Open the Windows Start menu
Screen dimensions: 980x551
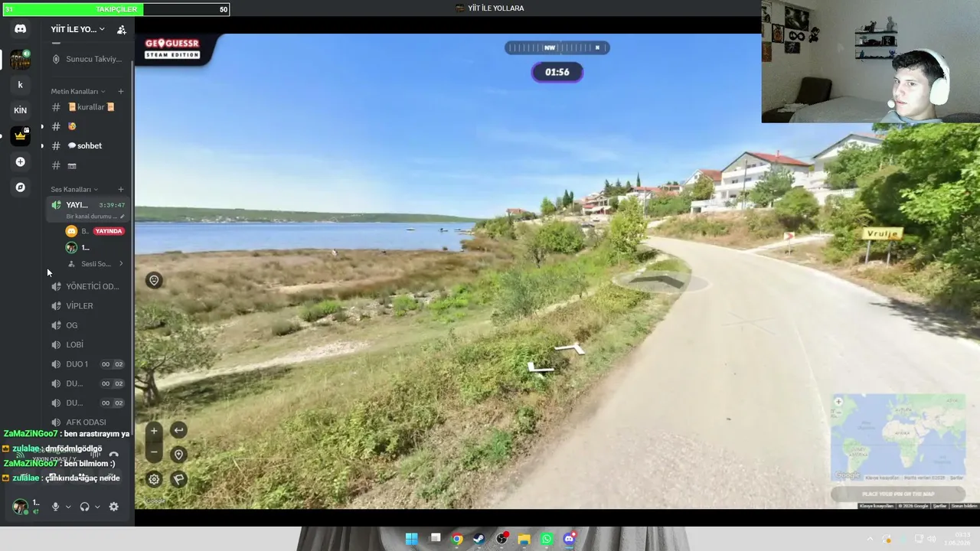pos(411,539)
